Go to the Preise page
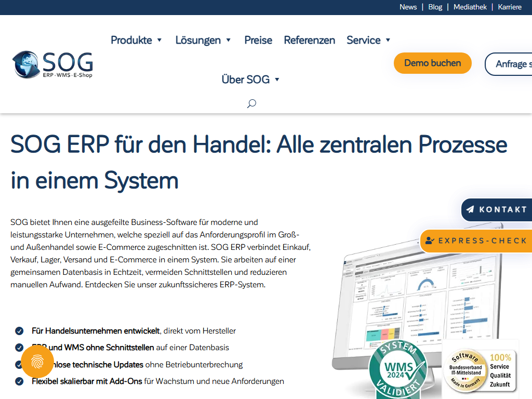Screen dimensions: 532x399 tap(258, 40)
